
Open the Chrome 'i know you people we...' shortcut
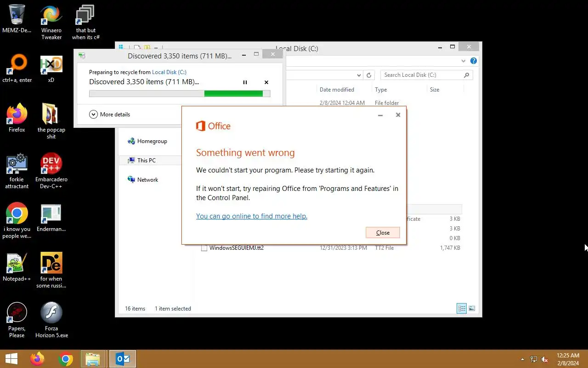17,221
